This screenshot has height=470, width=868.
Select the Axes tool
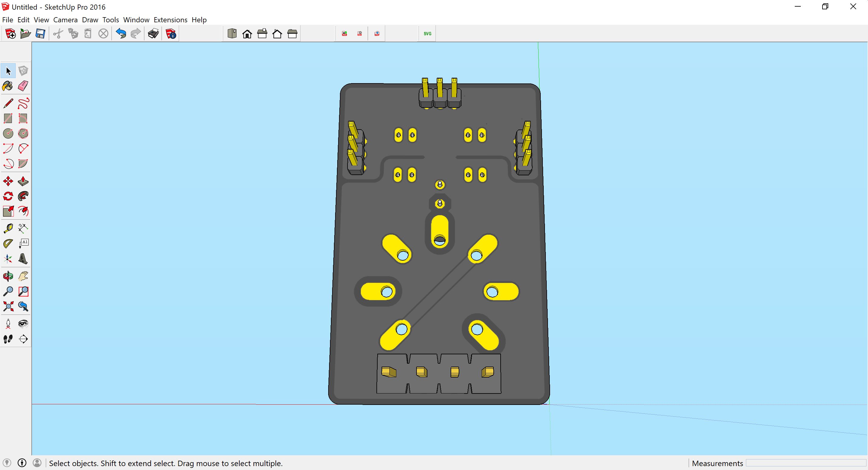coord(8,259)
